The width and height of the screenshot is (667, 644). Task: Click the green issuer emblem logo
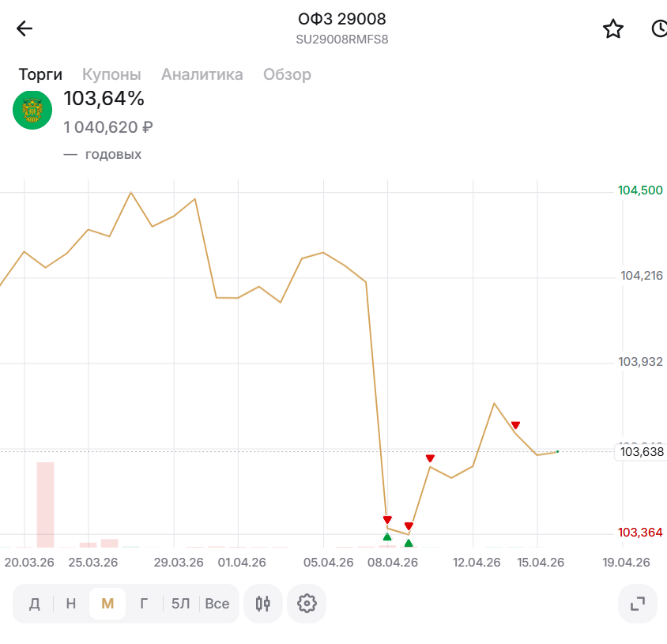(x=32, y=111)
